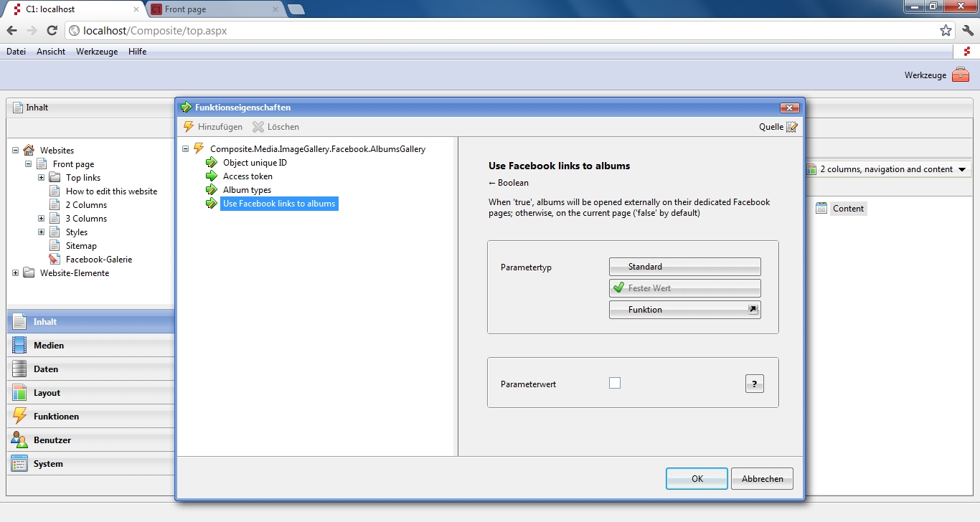This screenshot has height=522, width=980.
Task: Confirm the dialog with OK
Action: click(x=697, y=479)
